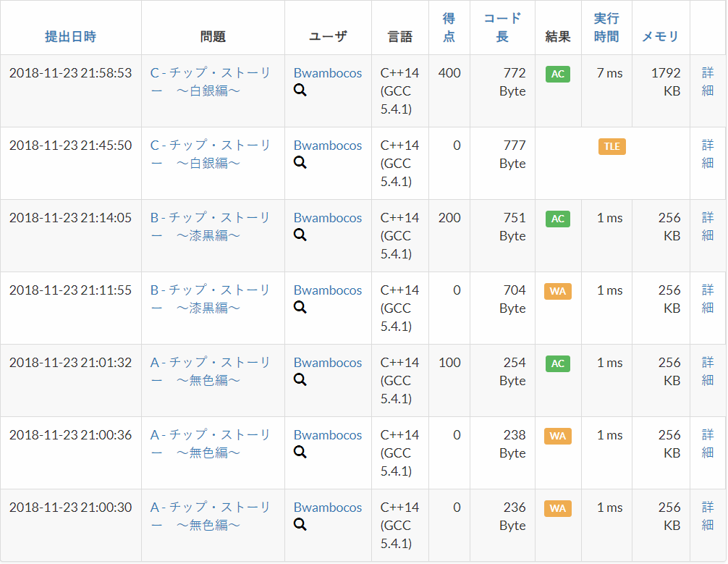
Task: Sort by 実行時間 column header
Action: click(x=606, y=28)
